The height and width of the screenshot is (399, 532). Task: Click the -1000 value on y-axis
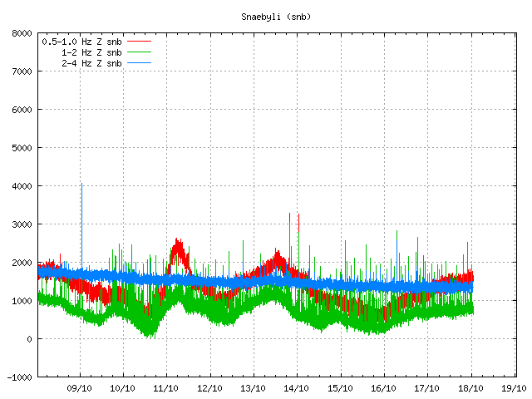point(20,377)
